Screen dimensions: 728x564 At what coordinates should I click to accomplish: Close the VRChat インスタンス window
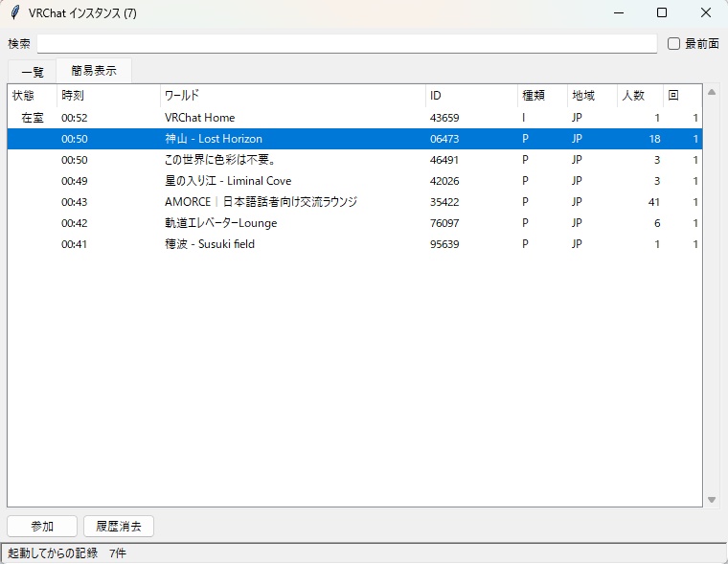point(706,13)
